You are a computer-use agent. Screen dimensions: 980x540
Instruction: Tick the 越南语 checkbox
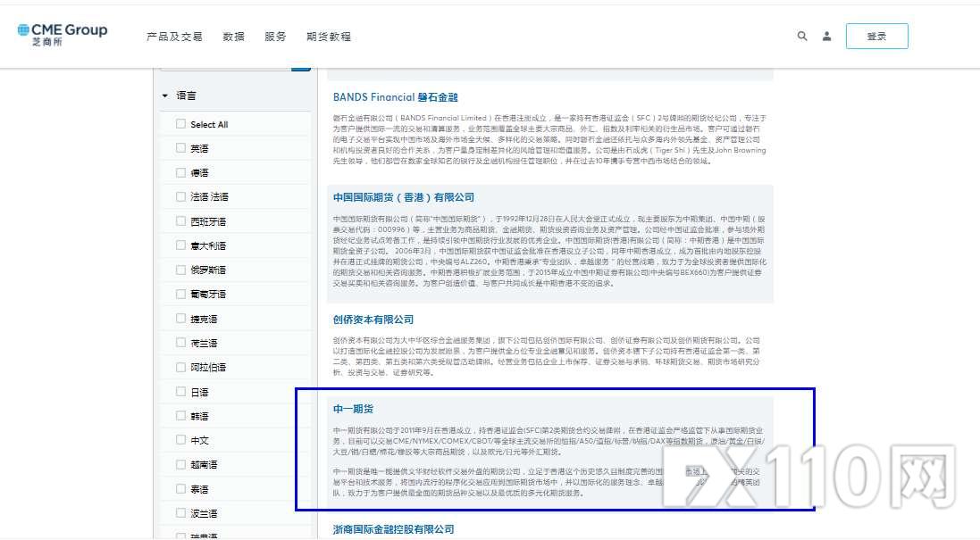(x=180, y=464)
